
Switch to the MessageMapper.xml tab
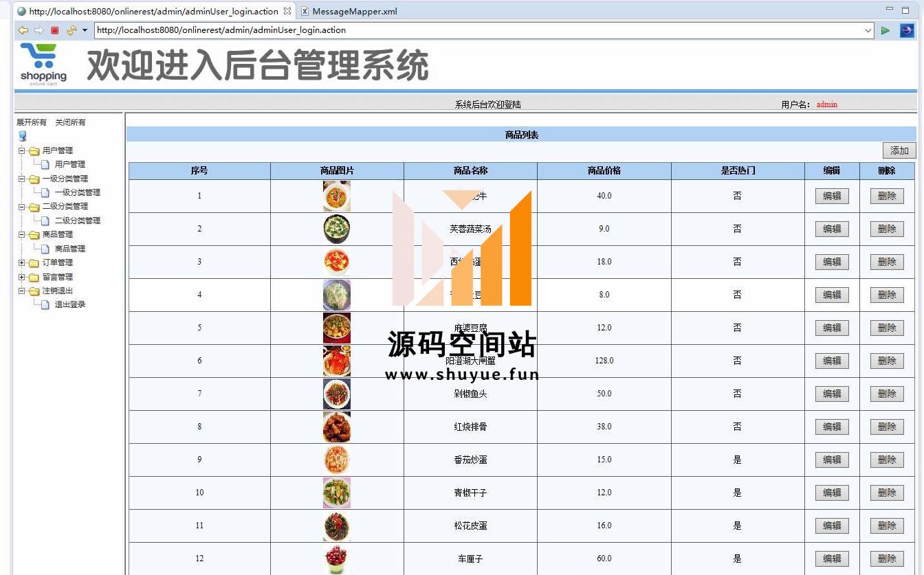pos(354,11)
